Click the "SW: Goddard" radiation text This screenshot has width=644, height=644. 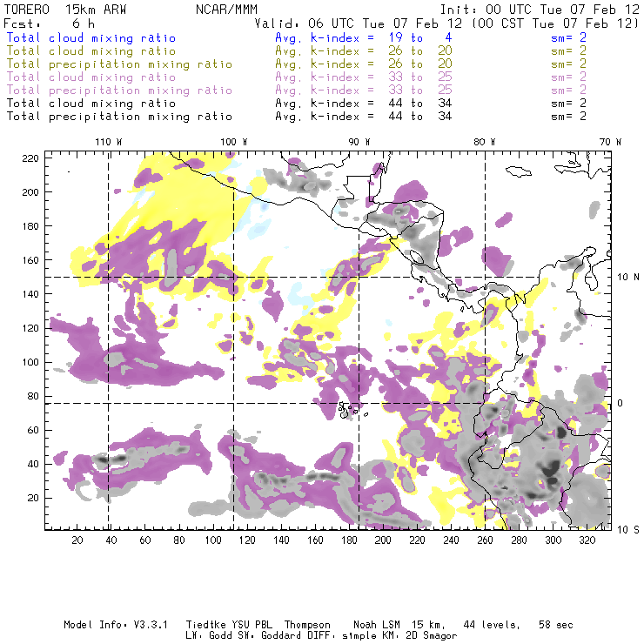pos(269,636)
